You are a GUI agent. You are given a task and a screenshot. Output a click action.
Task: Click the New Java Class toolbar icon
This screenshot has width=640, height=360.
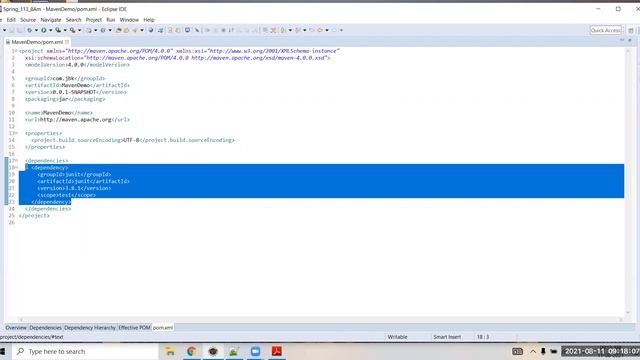[103, 30]
